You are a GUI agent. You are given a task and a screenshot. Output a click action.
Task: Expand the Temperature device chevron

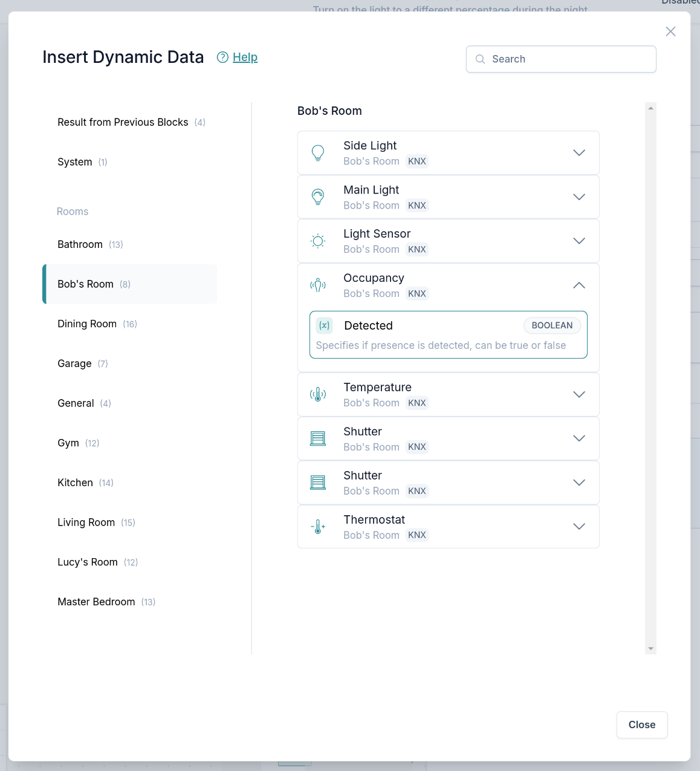coord(578,395)
